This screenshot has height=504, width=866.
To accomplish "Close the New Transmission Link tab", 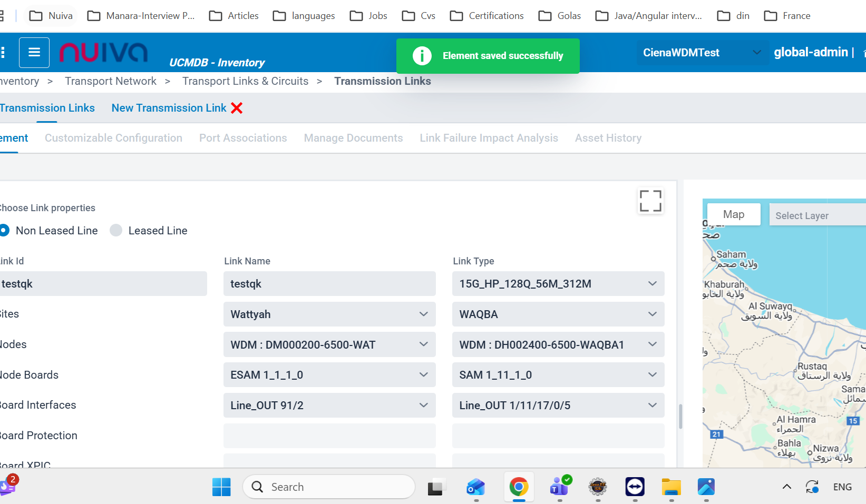I will (x=237, y=108).
